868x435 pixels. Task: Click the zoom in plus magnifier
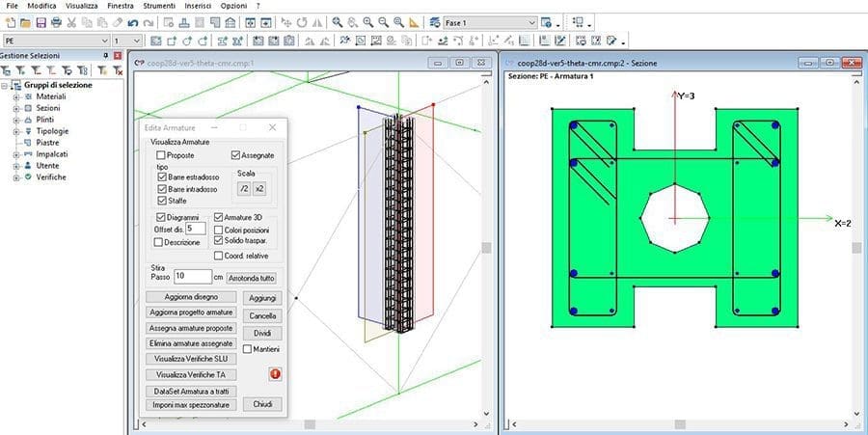[368, 23]
